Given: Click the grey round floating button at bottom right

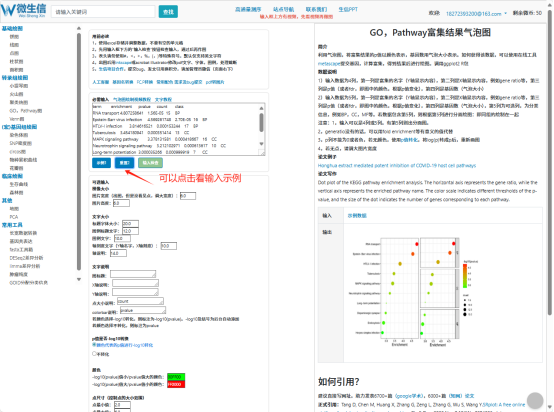Looking at the screenshot, I should point(535,400).
